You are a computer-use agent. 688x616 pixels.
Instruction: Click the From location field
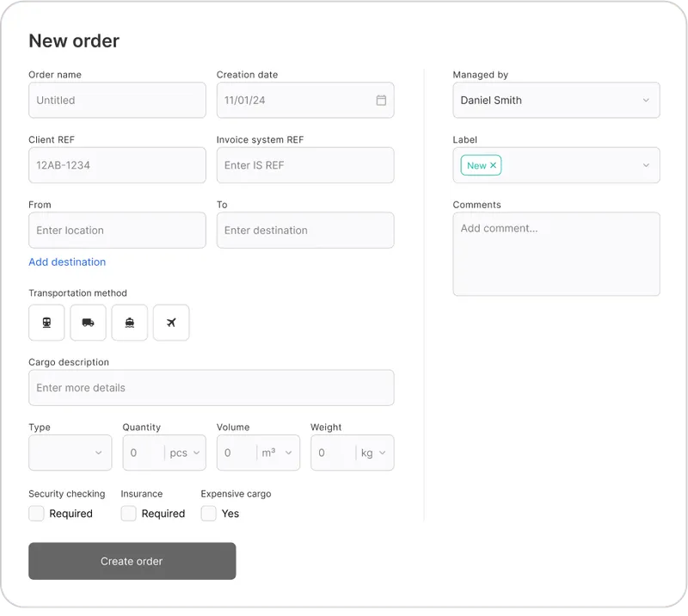117,230
